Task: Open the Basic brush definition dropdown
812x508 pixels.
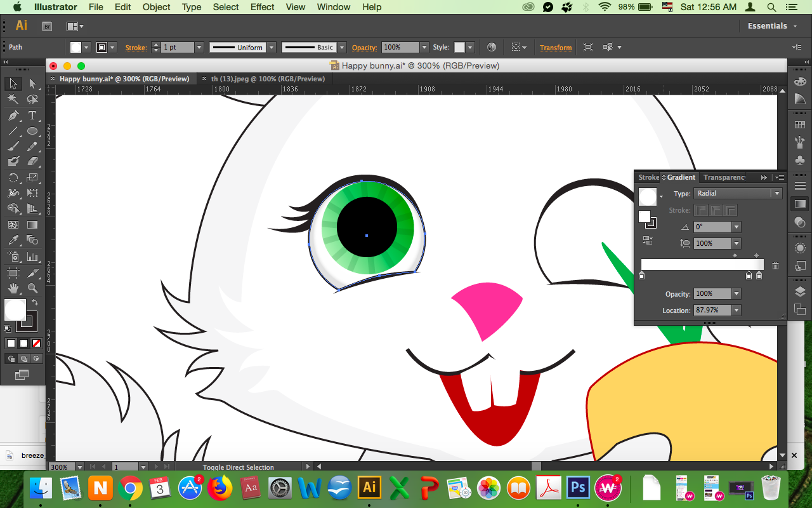Action: click(342, 48)
